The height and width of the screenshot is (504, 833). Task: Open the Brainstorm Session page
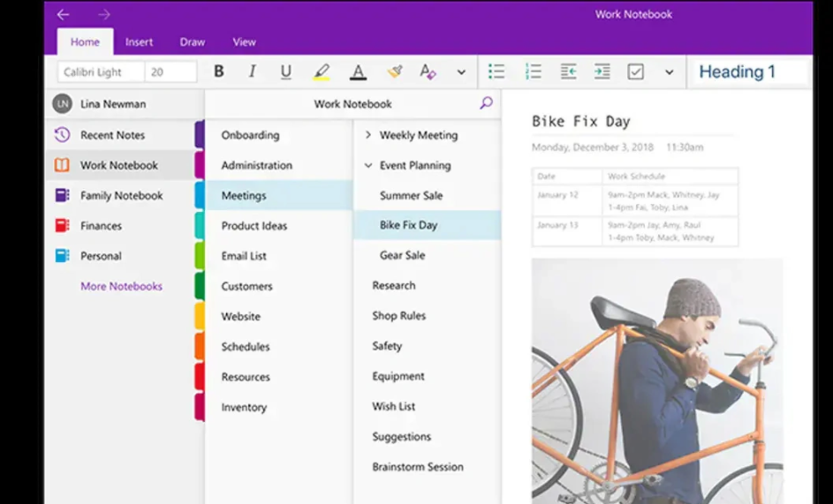click(x=428, y=467)
